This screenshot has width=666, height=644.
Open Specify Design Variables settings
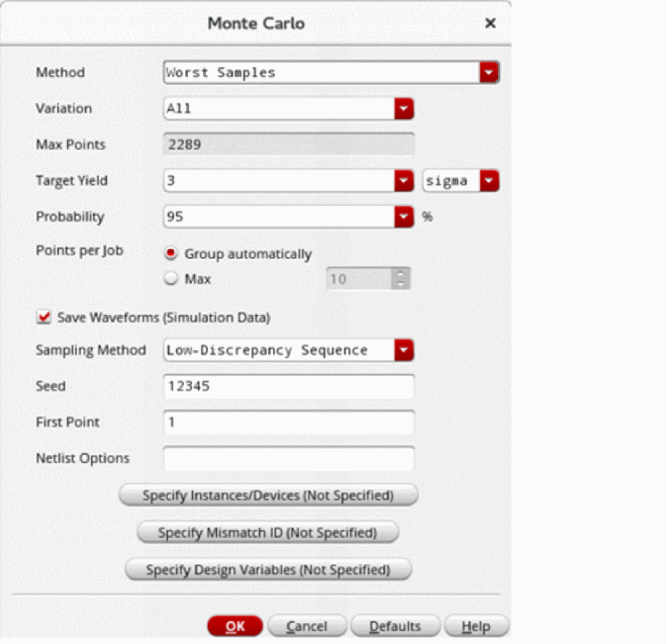point(268,569)
